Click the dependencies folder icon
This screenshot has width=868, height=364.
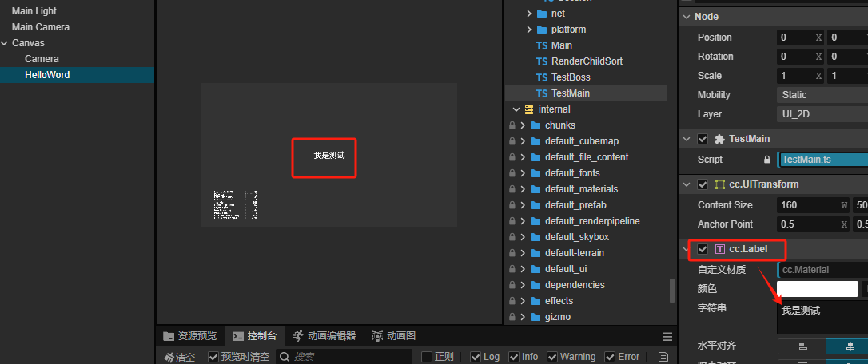pyautogui.click(x=536, y=285)
